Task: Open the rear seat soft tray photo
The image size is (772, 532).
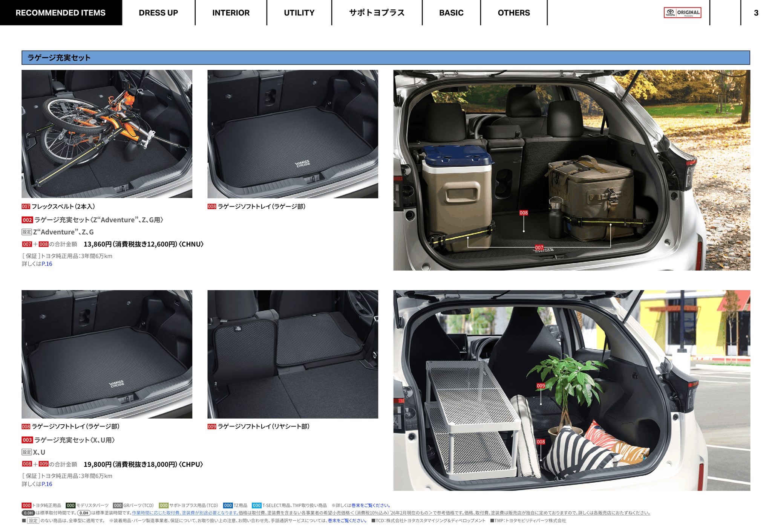Action: click(293, 354)
